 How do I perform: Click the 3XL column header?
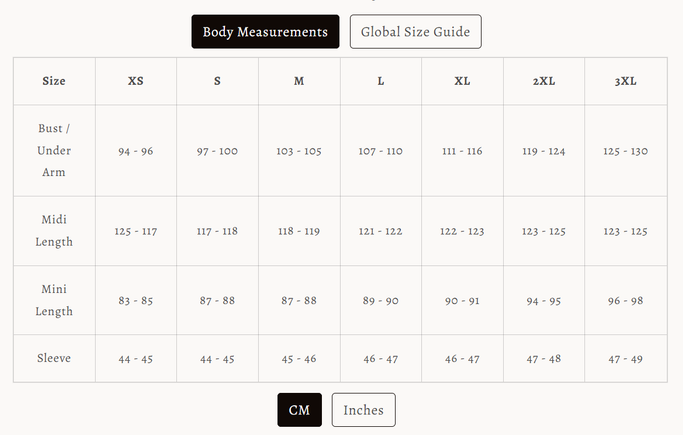[x=626, y=81]
